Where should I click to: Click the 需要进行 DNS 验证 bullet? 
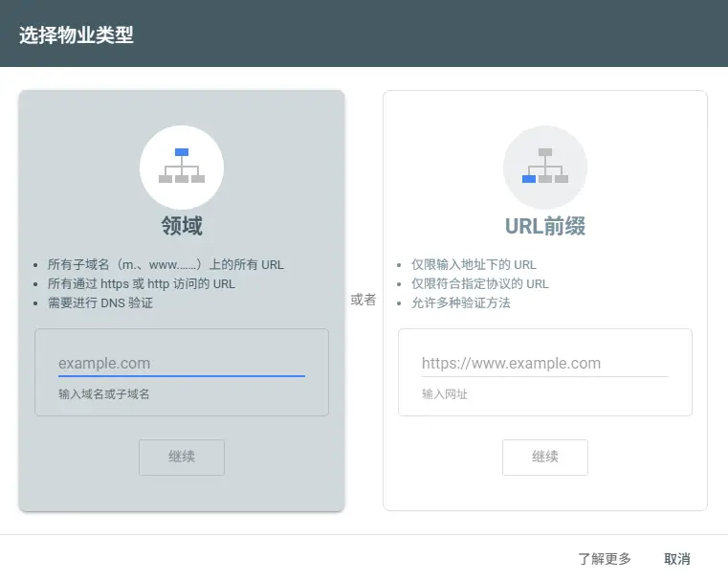click(100, 303)
